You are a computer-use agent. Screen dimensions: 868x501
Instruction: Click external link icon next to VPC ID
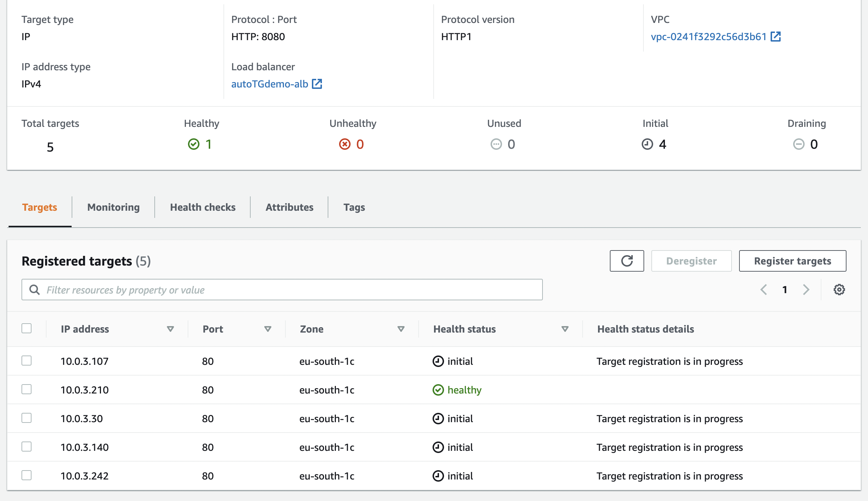[776, 37]
